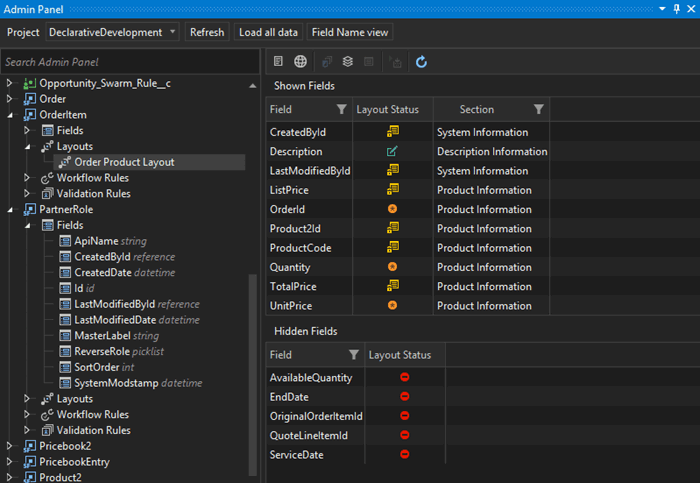Click the layout status icon for TotalPrice
Image resolution: width=700 pixels, height=483 pixels.
coord(393,286)
